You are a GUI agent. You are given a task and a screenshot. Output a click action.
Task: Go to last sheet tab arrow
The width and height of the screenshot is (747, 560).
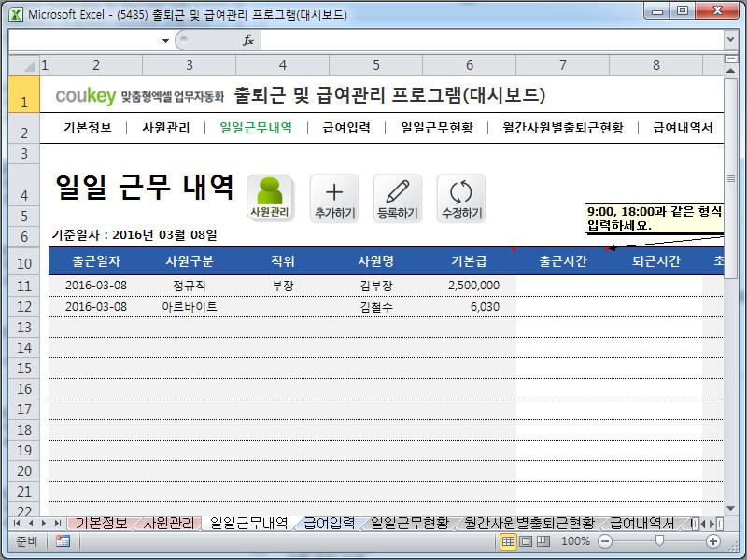click(58, 524)
